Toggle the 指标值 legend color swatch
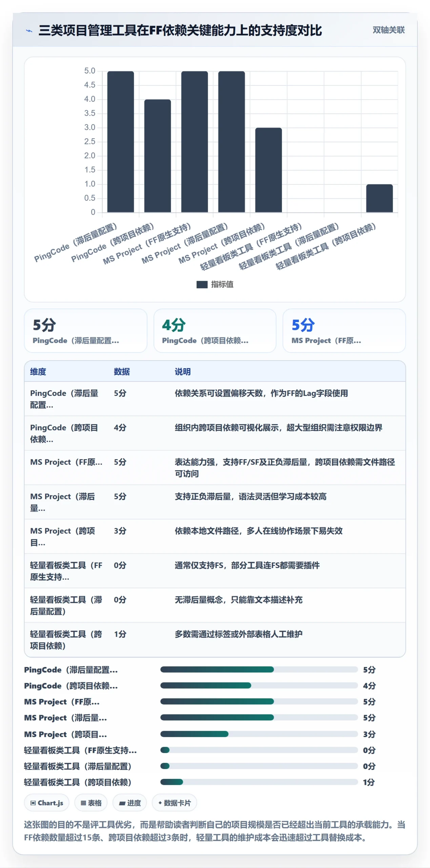 202,284
